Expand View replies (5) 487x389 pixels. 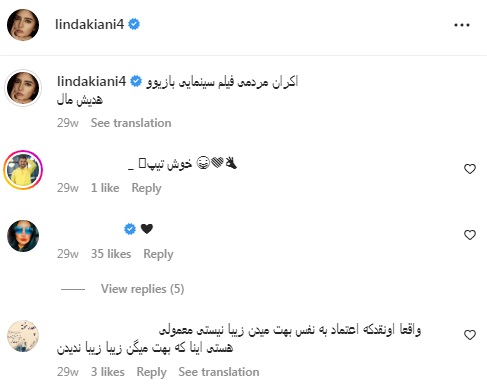pyautogui.click(x=142, y=289)
